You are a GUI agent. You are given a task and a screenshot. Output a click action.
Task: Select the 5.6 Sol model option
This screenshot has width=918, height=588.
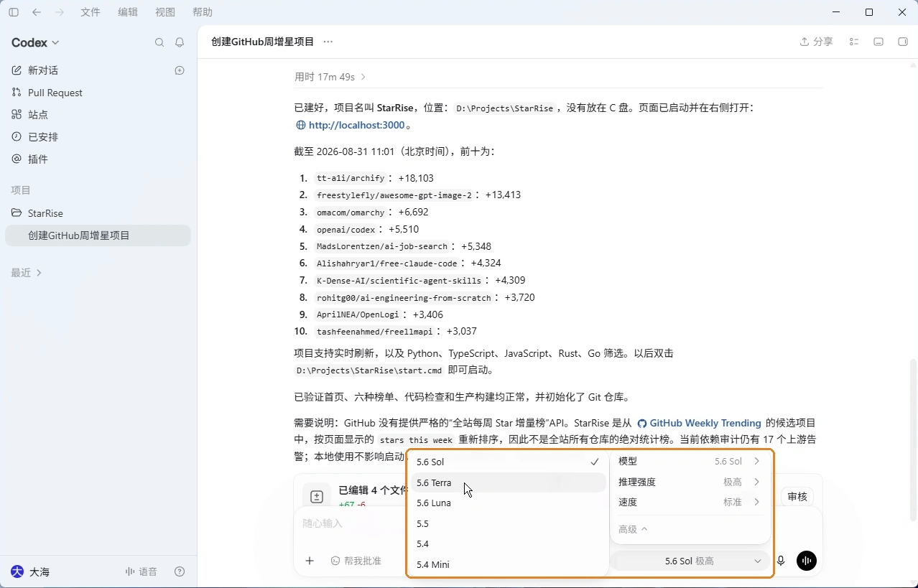click(507, 462)
